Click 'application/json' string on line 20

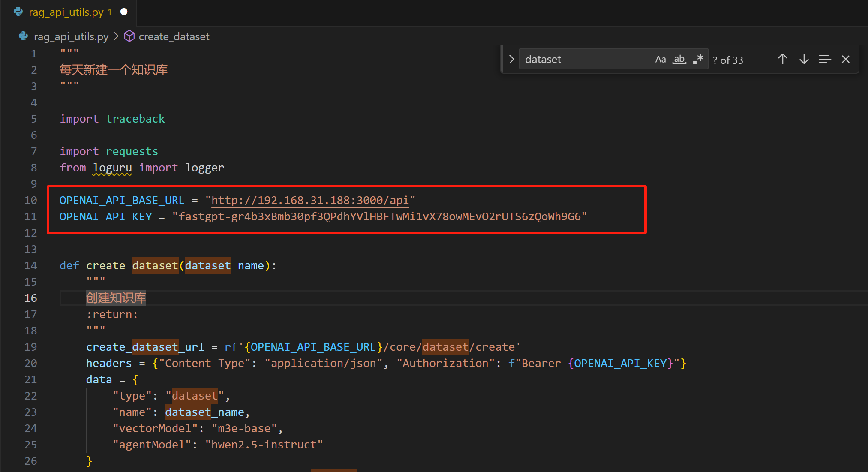[323, 363]
